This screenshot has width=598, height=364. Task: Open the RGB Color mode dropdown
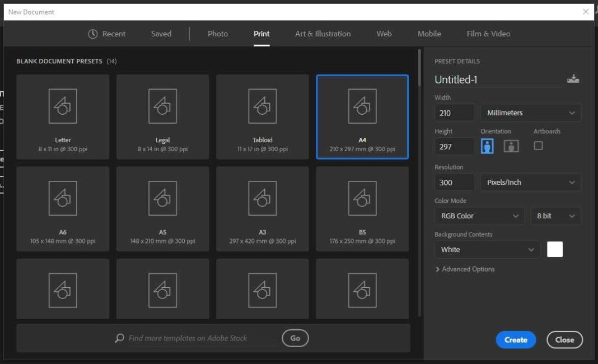click(x=479, y=216)
